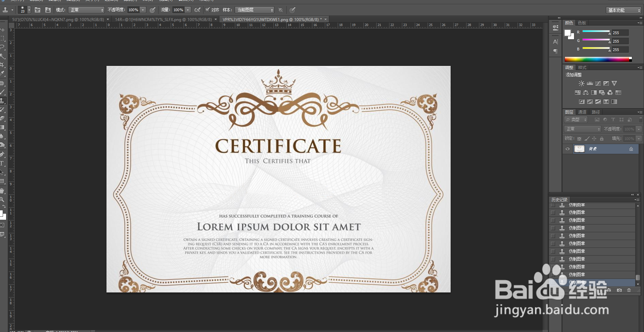Open the 不透明度 slider arrow in options bar

pyautogui.click(x=143, y=10)
